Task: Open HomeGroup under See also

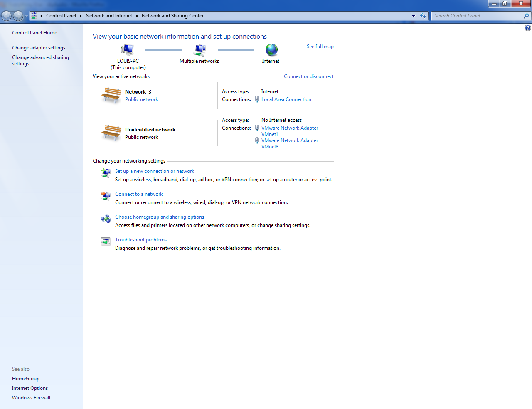Action: tap(26, 379)
